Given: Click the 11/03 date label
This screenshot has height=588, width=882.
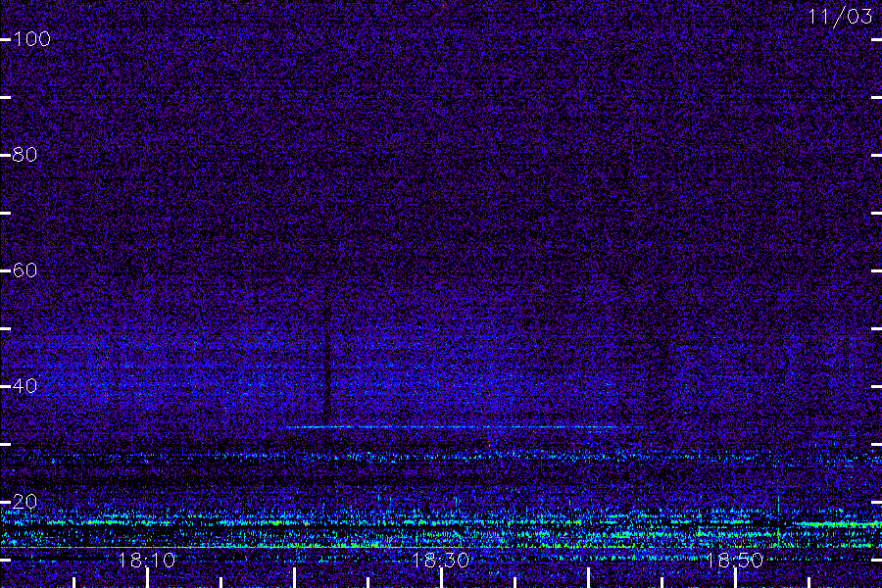Looking at the screenshot, I should 840,17.
